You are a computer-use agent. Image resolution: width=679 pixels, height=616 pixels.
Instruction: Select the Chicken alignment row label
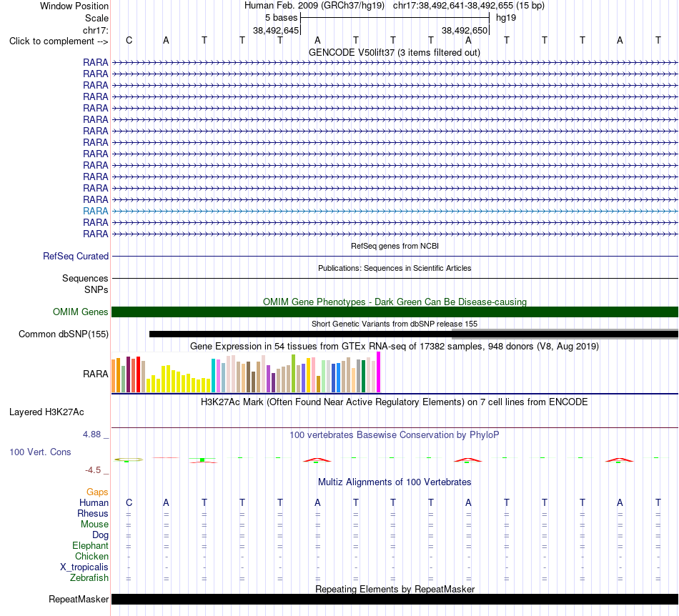(x=91, y=557)
